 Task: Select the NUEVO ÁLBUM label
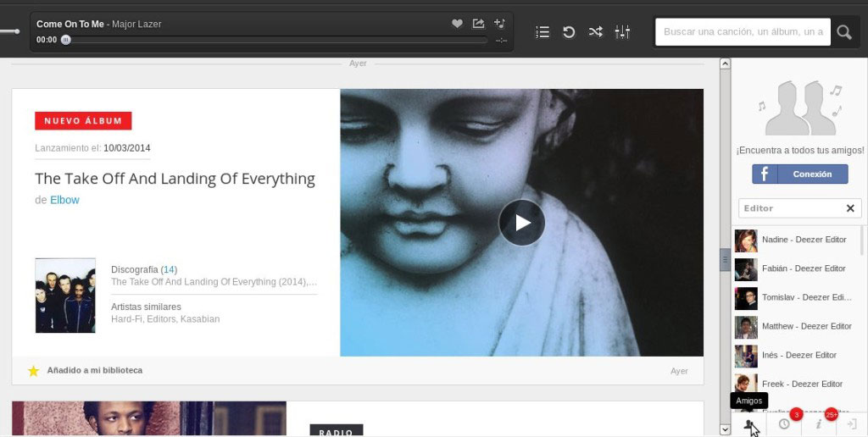83,120
